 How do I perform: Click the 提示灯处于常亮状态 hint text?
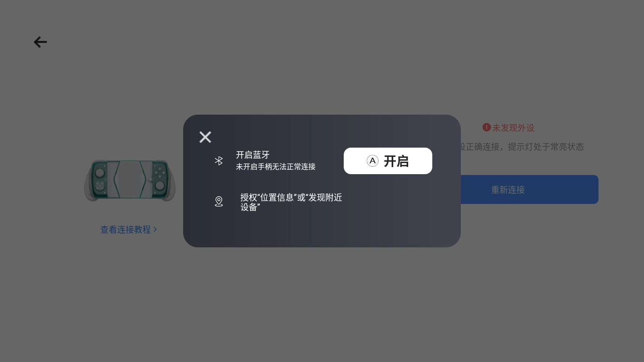click(546, 147)
